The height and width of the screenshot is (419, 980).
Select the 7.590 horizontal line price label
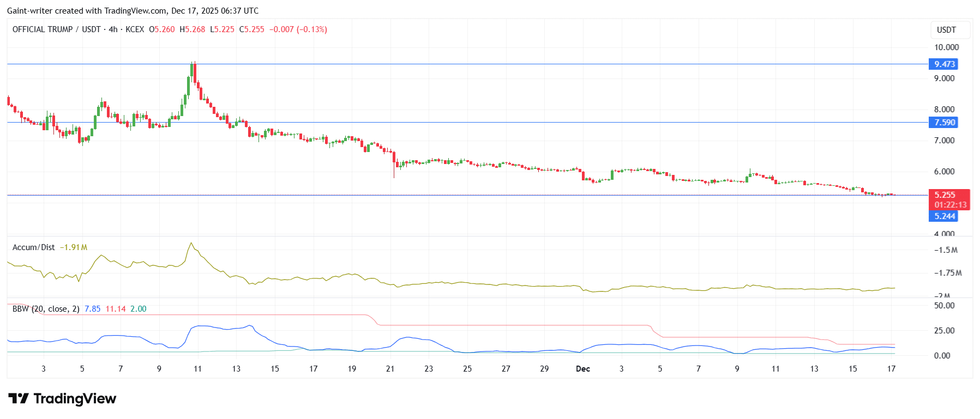click(x=943, y=123)
